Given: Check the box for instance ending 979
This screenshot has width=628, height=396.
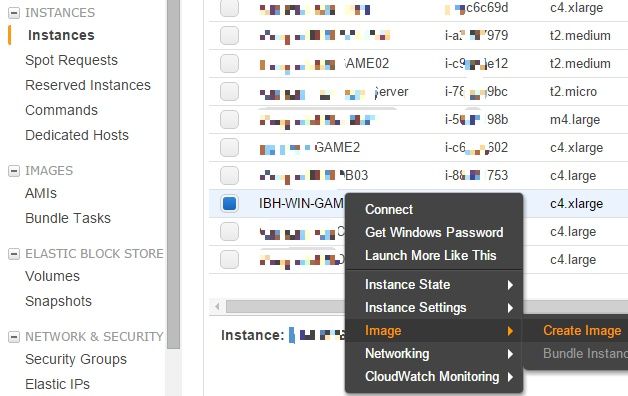Looking at the screenshot, I should tap(229, 35).
